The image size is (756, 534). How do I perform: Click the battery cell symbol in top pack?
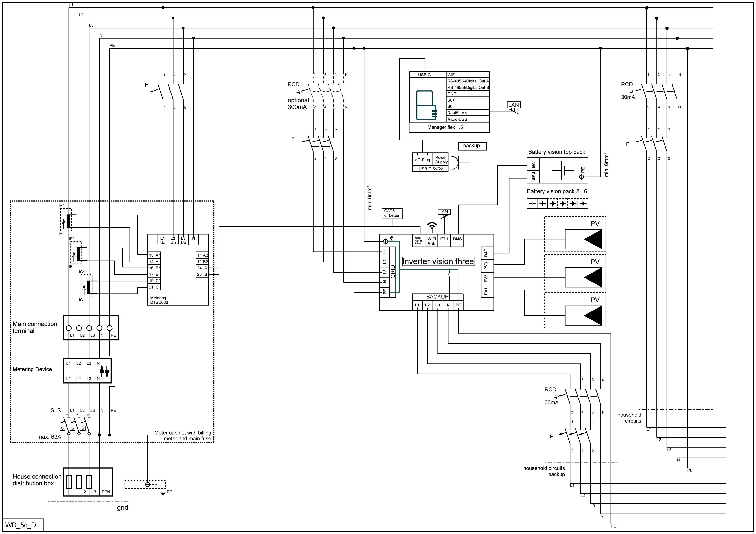pos(563,171)
